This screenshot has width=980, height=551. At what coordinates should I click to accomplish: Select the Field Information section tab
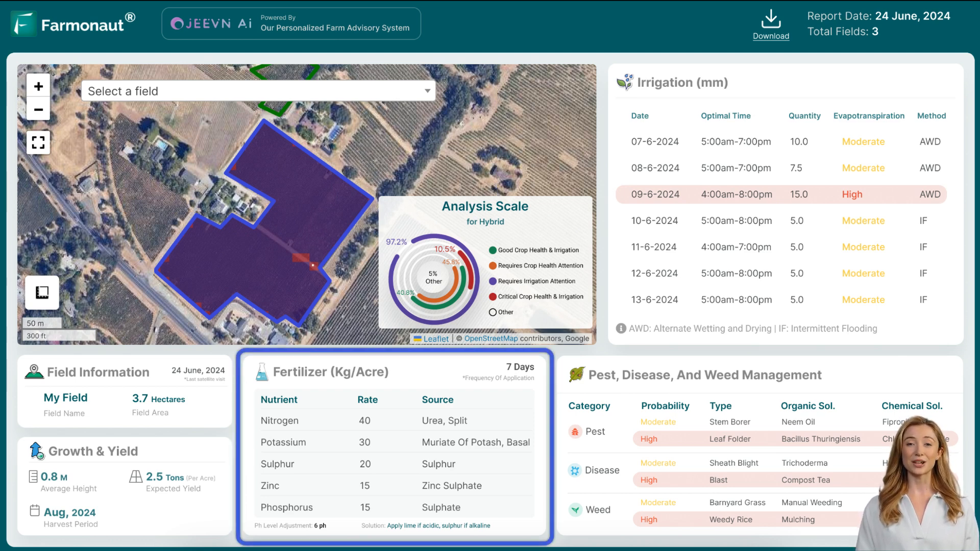[99, 372]
